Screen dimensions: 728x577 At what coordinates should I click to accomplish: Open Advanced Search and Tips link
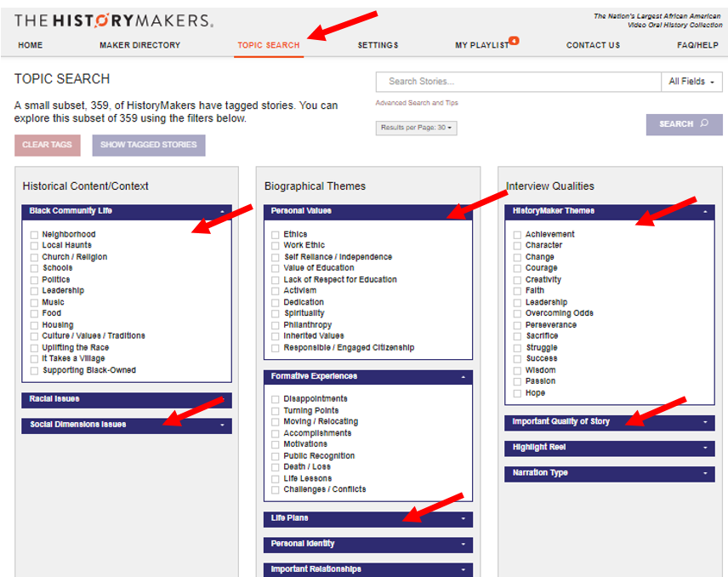point(416,103)
